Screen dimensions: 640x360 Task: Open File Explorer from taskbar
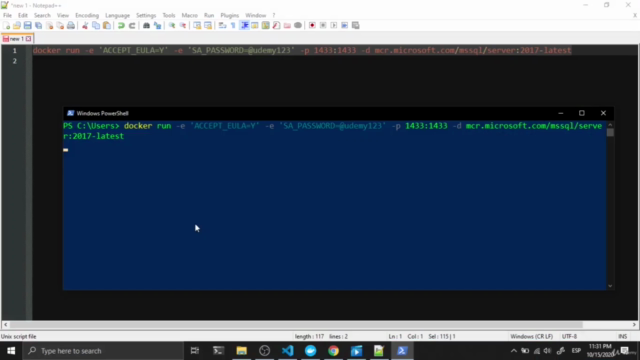[x=241, y=351]
